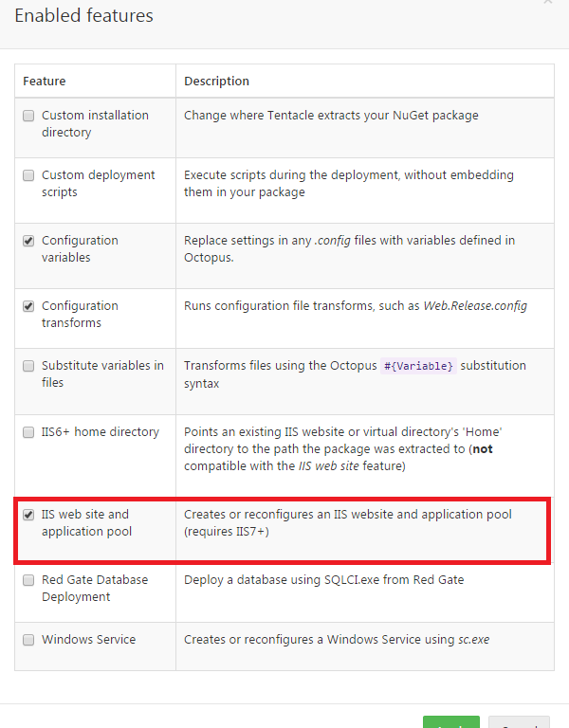Click the Enabled features dialog title
Image resolution: width=569 pixels, height=728 pixels.
point(83,16)
